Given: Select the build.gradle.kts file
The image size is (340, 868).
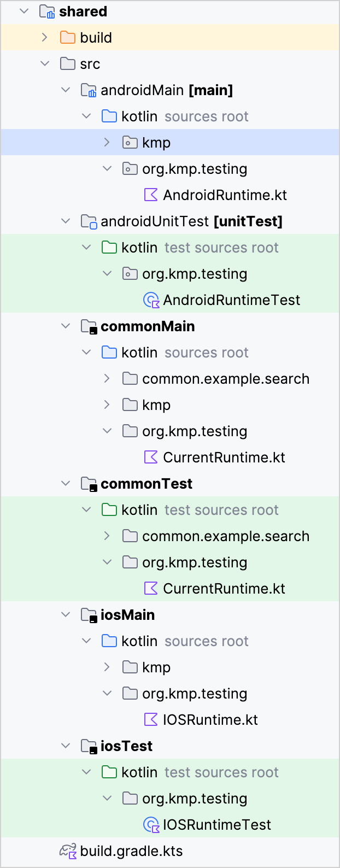Looking at the screenshot, I should point(131,851).
